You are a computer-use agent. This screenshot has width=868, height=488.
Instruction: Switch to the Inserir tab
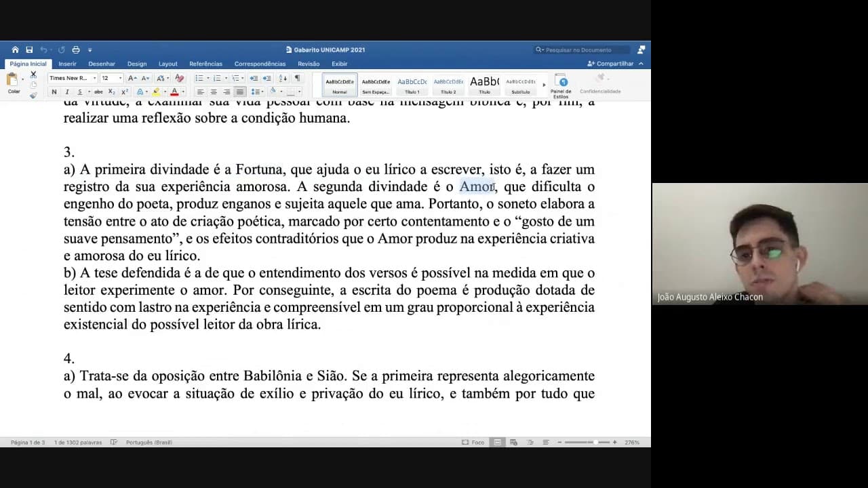[67, 64]
